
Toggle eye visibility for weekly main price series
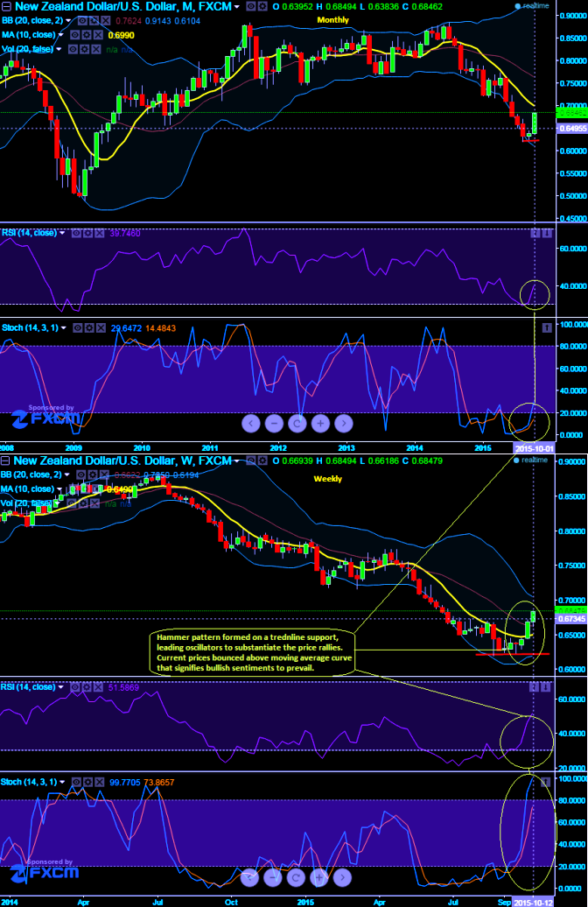click(250, 461)
